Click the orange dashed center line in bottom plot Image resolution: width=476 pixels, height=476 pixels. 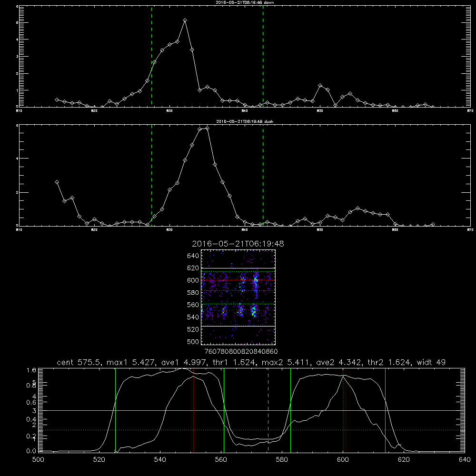coord(268,410)
